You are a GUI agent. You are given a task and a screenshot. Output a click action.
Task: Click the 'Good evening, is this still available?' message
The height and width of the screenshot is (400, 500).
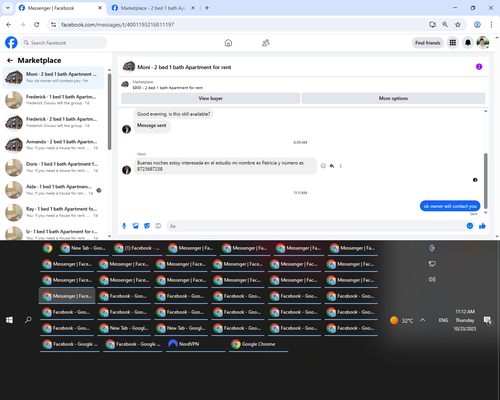point(173,114)
